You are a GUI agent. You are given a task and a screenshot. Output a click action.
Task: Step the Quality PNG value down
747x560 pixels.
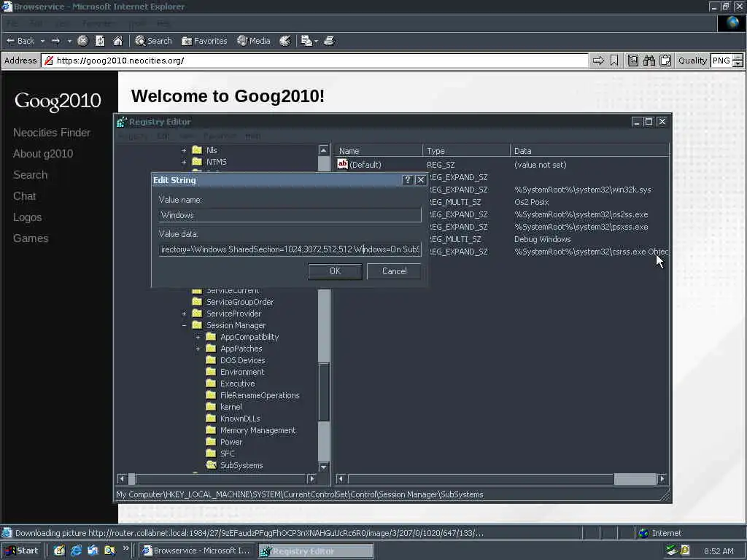(738, 64)
